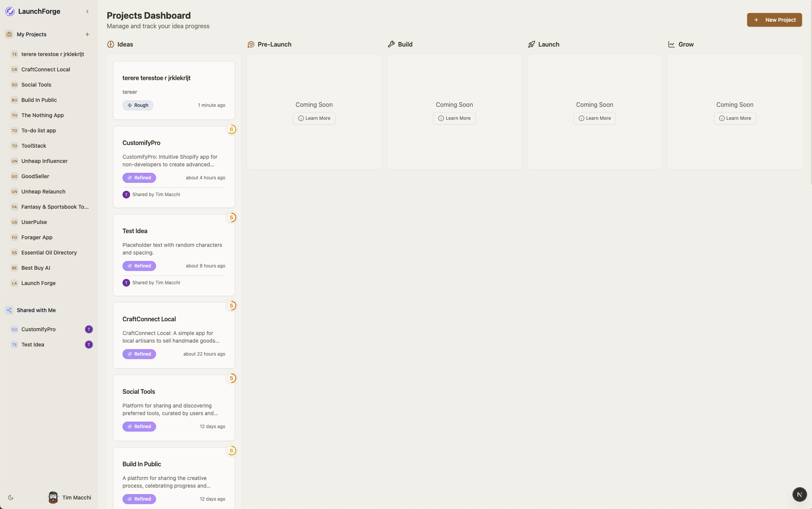The width and height of the screenshot is (812, 509).
Task: Open Tim Macchi user profile menu
Action: tap(70, 498)
